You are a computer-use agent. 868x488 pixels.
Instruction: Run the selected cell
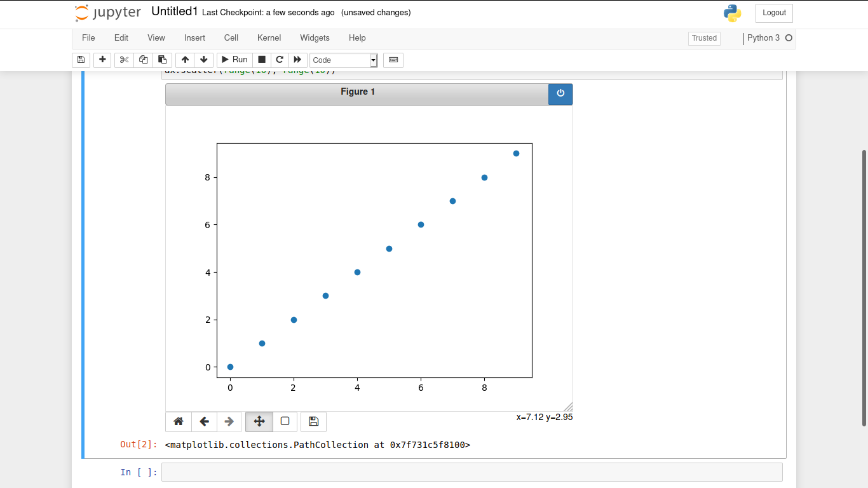(x=234, y=60)
